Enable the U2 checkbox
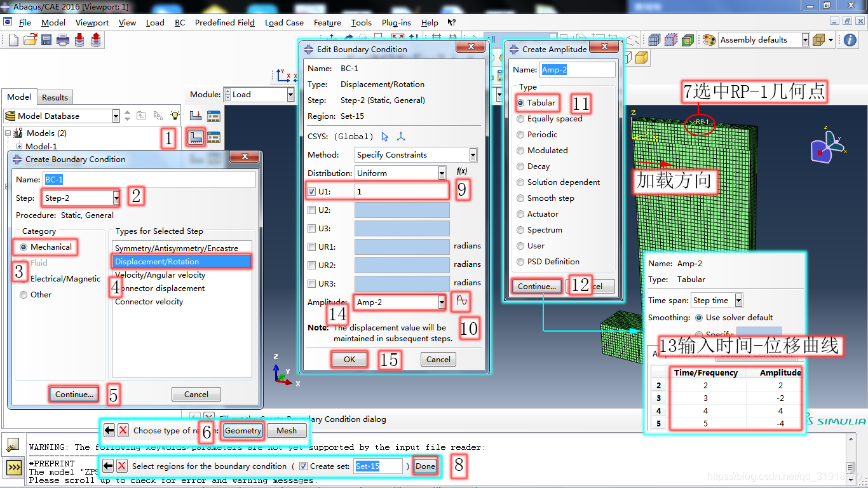The height and width of the screenshot is (488, 868). pos(311,210)
